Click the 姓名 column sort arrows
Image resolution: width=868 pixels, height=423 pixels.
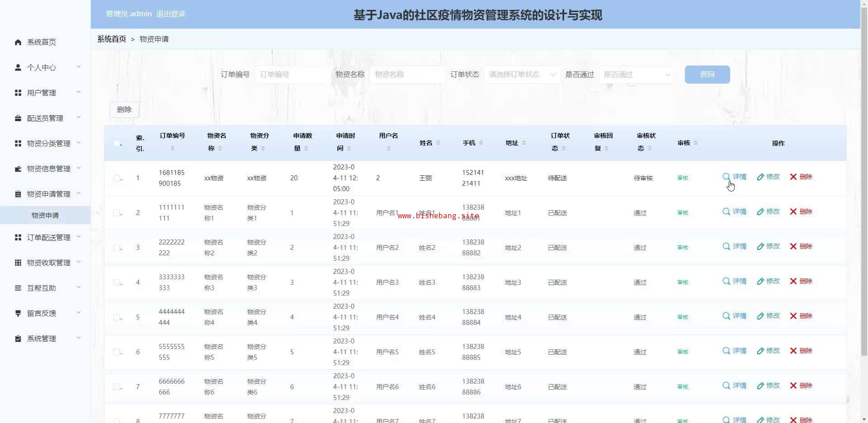coord(438,143)
